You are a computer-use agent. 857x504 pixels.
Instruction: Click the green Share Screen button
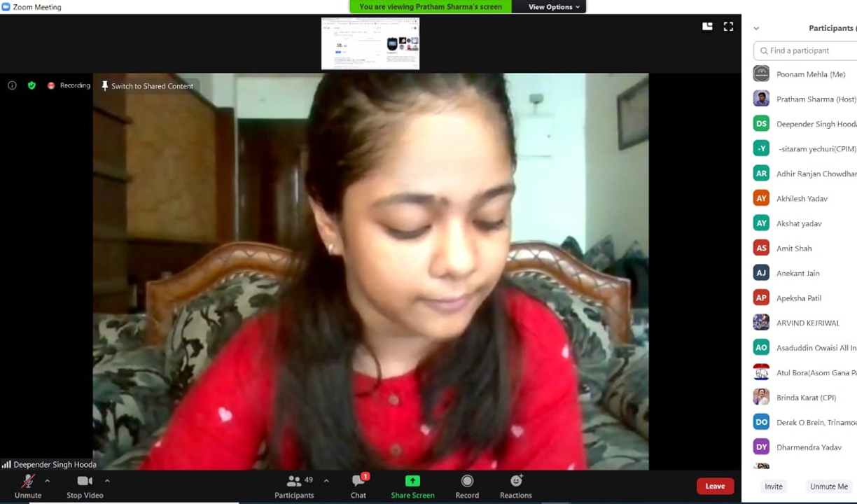[x=412, y=486]
